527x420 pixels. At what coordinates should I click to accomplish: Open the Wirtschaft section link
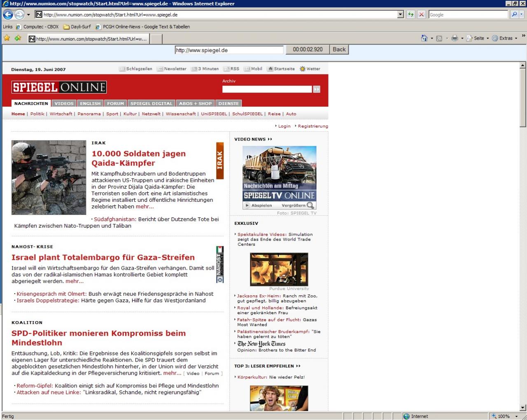coord(61,114)
